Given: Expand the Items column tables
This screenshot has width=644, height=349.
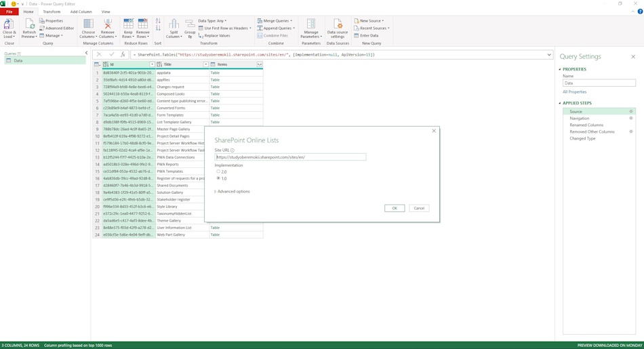Looking at the screenshot, I should [260, 64].
